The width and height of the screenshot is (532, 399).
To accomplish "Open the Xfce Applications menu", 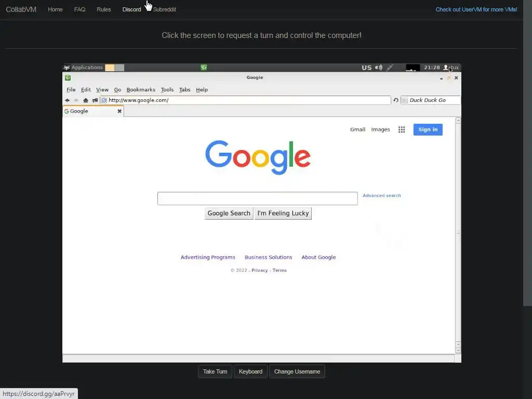I will (x=83, y=68).
